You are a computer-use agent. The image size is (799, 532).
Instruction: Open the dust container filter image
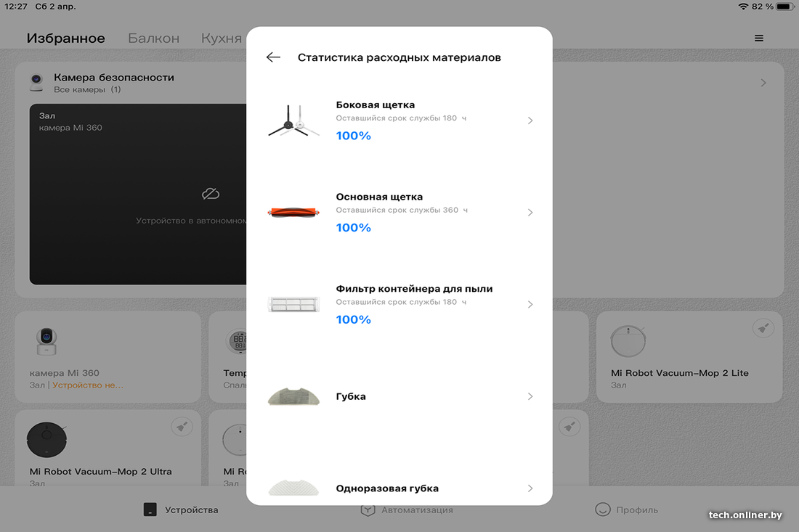(293, 304)
